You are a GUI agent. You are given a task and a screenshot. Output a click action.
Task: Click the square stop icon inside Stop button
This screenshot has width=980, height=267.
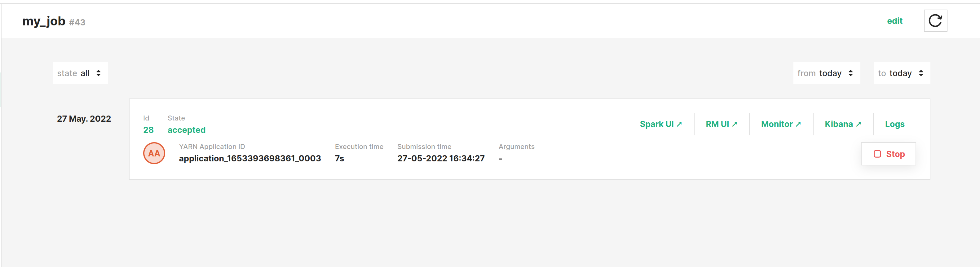tap(877, 154)
